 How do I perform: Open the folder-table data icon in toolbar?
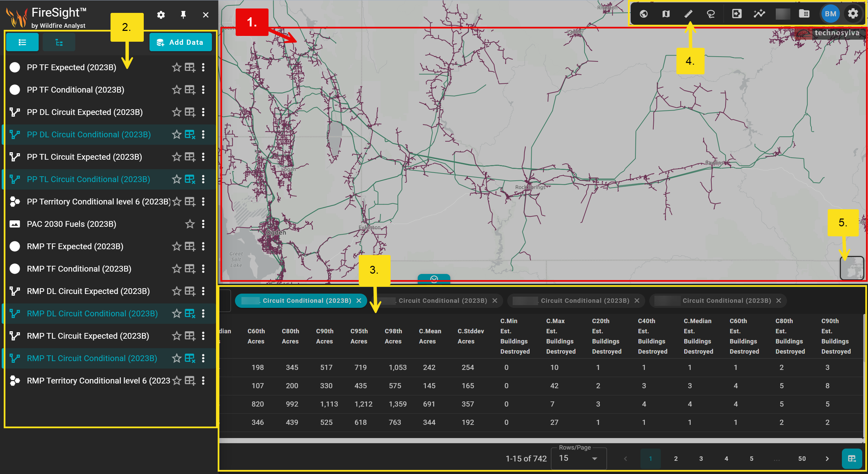coord(804,14)
